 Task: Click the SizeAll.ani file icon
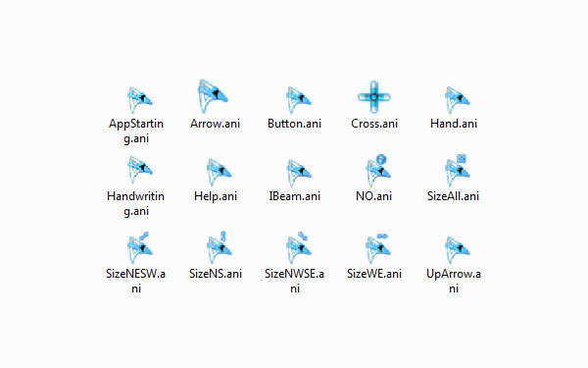457,171
